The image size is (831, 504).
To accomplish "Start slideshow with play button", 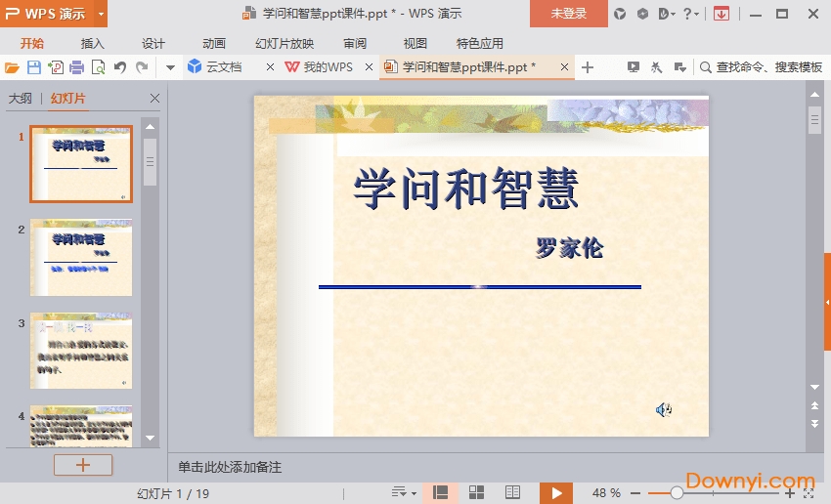I will [556, 493].
